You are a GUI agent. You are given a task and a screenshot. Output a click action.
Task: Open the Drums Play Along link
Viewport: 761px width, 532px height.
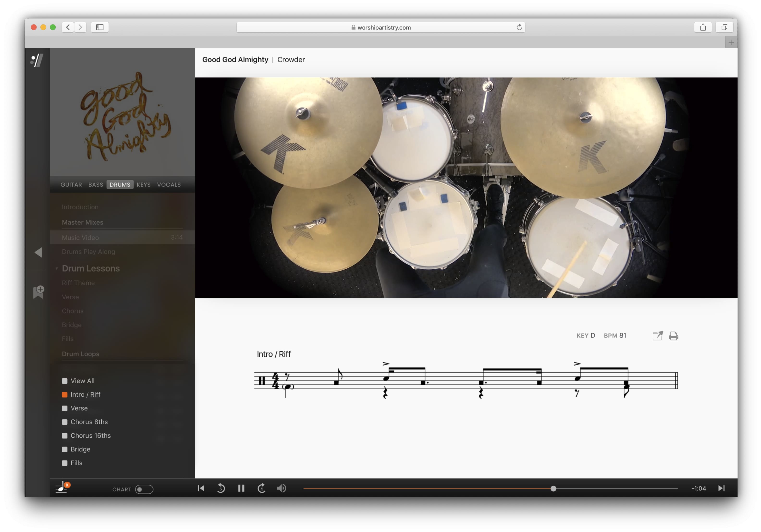[x=88, y=252]
